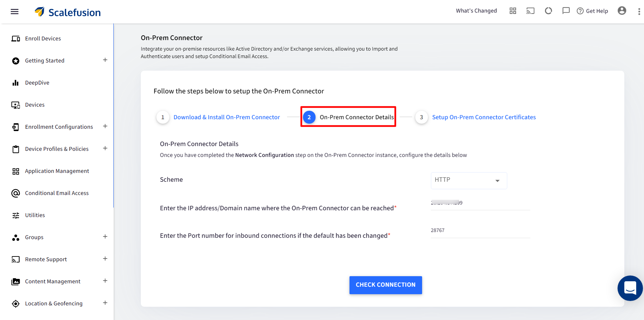Go to Setup On-Prem Connector Certificates step

pos(484,117)
